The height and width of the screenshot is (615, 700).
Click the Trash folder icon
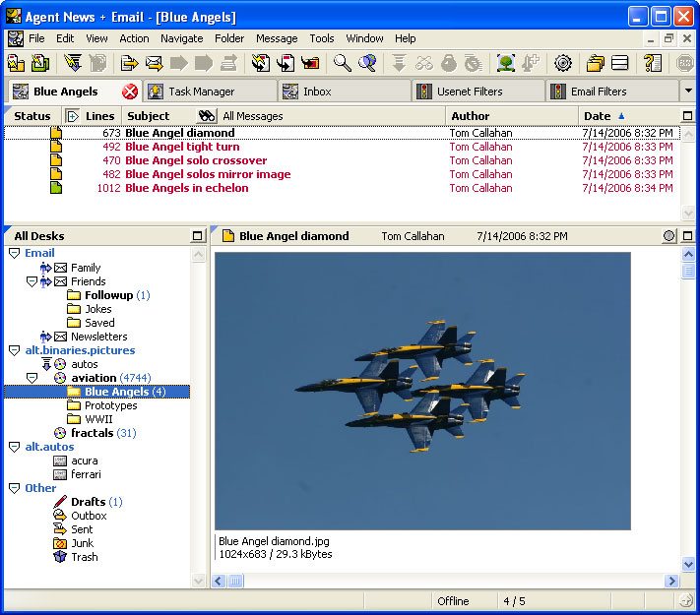60,557
